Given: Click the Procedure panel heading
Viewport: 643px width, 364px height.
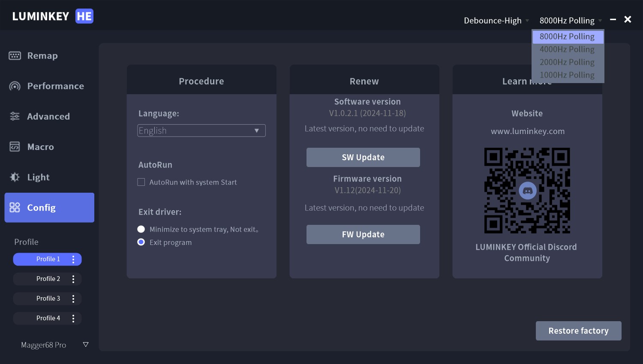Looking at the screenshot, I should (201, 81).
